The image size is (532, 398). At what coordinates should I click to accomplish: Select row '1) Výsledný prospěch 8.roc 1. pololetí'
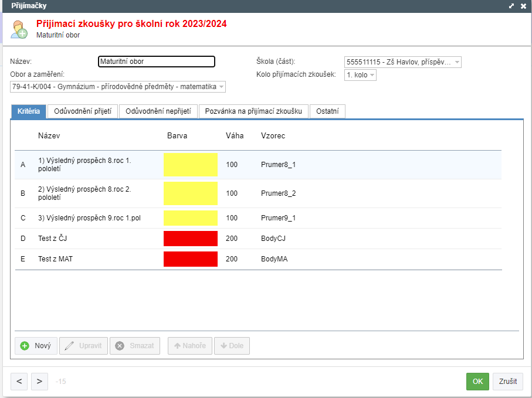pos(258,165)
